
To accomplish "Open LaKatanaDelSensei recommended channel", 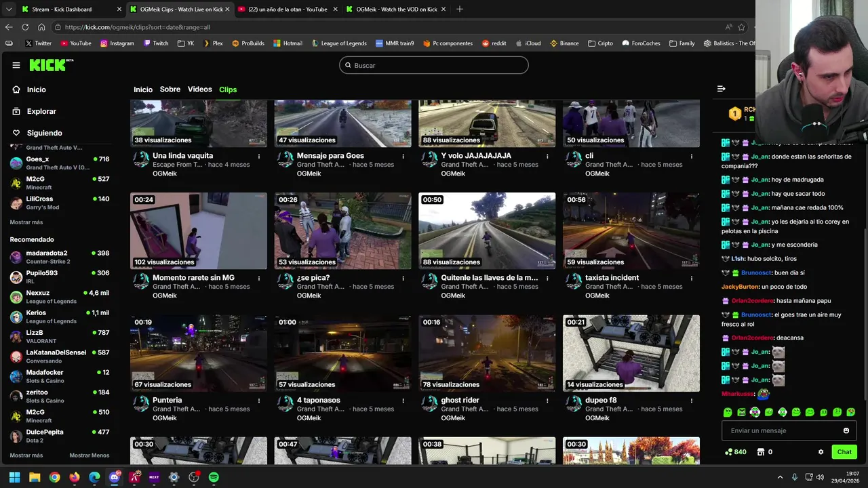I will coord(60,357).
